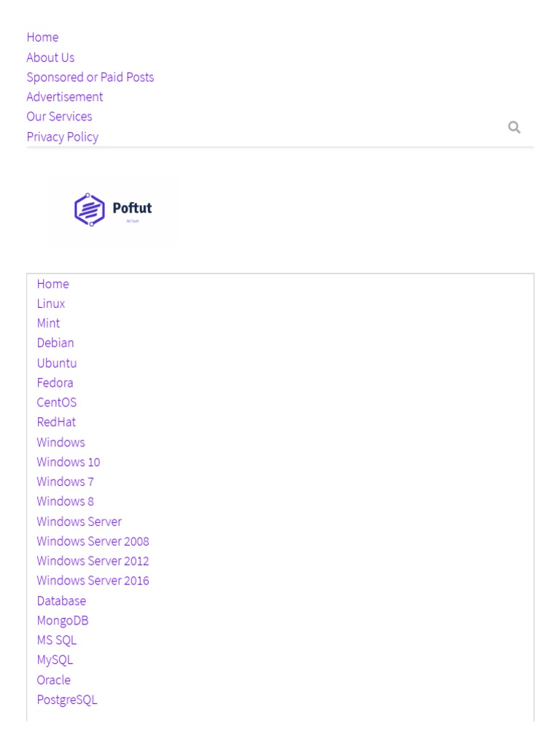Click the Poftut logo

(113, 209)
